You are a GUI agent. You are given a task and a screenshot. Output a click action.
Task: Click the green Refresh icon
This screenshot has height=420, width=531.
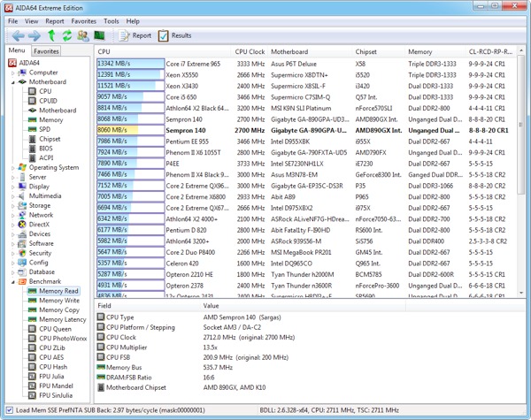[x=67, y=36]
